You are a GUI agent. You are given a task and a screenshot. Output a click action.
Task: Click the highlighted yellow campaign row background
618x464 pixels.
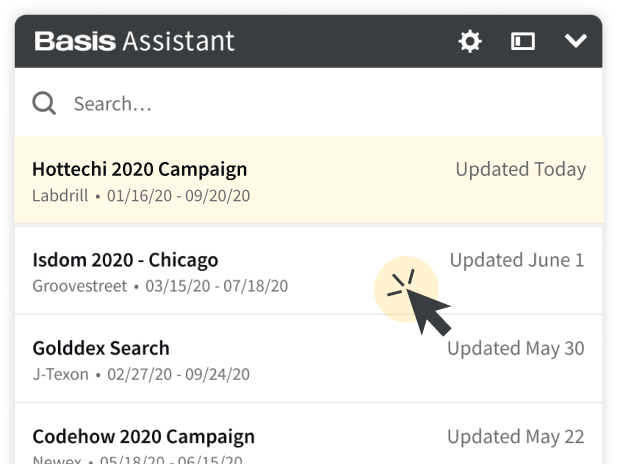click(309, 180)
